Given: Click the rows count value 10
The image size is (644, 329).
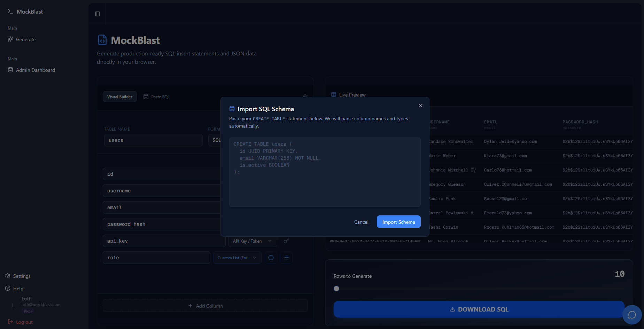Looking at the screenshot, I should pos(620,274).
